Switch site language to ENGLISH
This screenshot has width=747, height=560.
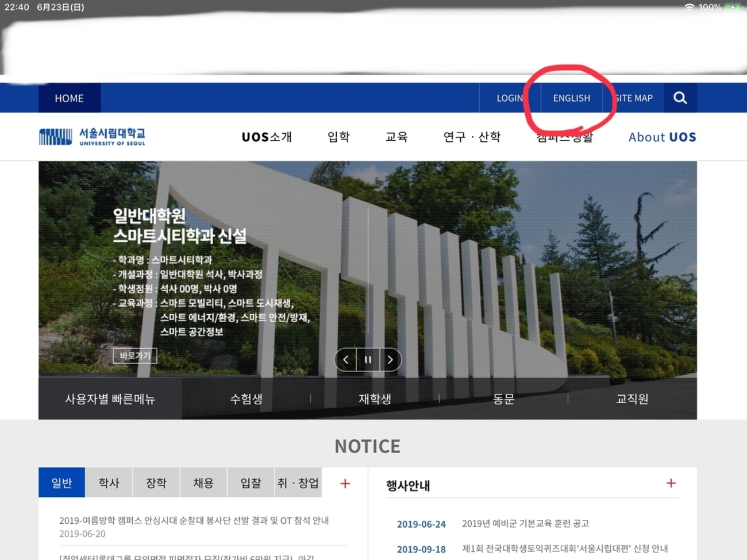tap(572, 98)
